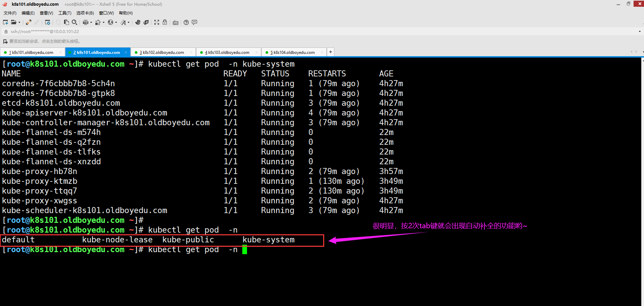Viewport: 644px width, 306px height.
Task: Open session Properties gear icon
Action: 48,22
